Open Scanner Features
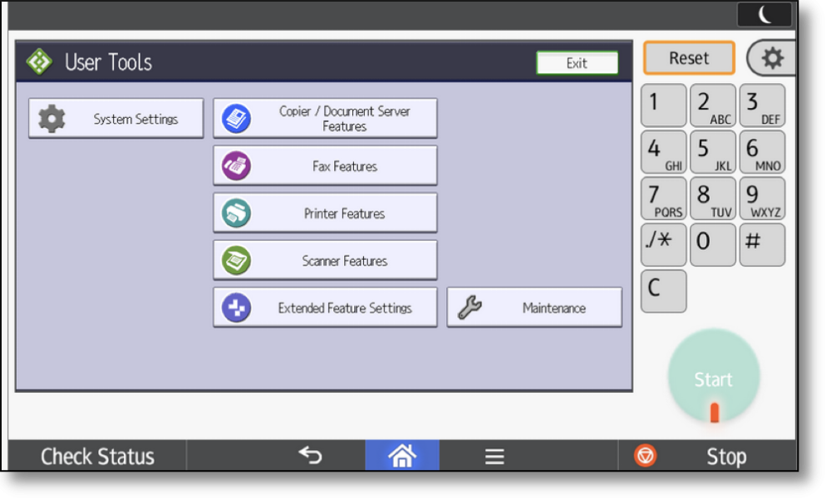Image resolution: width=831 pixels, height=504 pixels. 325,260
